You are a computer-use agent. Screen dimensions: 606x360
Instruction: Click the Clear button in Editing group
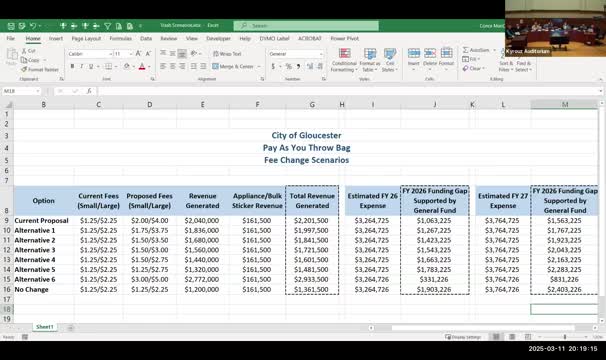(x=472, y=68)
